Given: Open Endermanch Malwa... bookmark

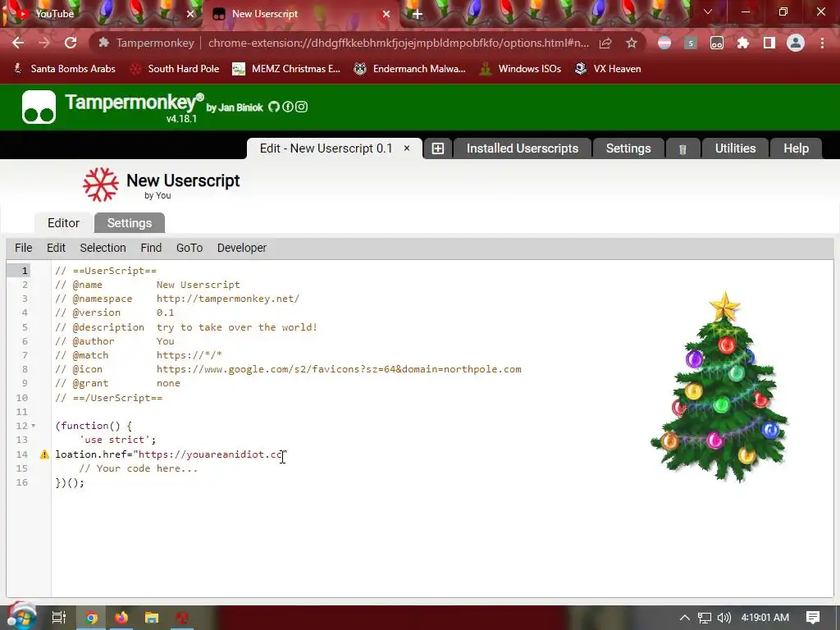Looking at the screenshot, I should (410, 69).
